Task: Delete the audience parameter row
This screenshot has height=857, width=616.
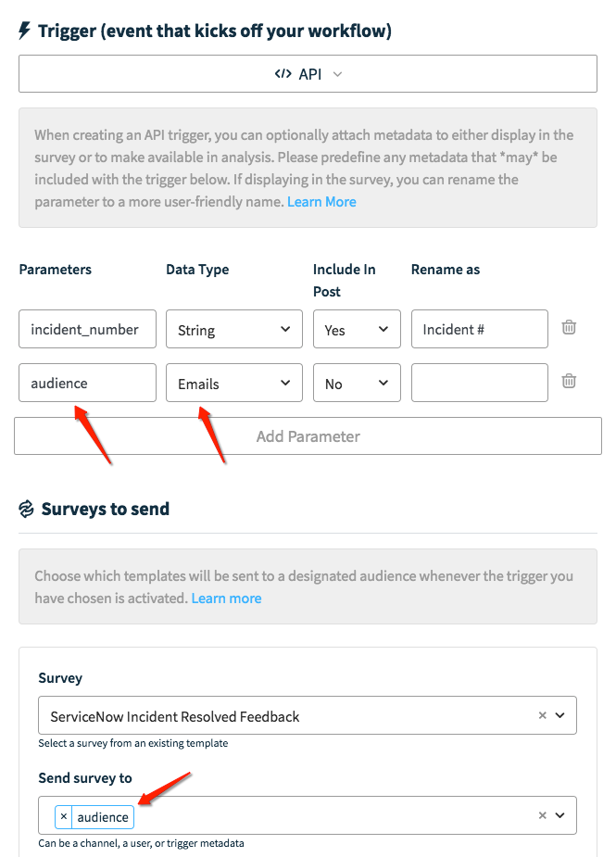Action: point(569,382)
